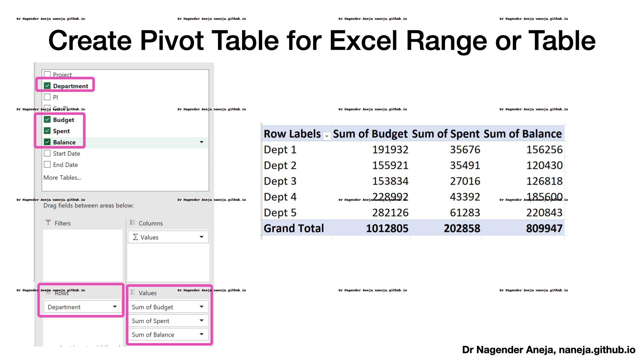
Task: Open the More Tables... link
Action: pyautogui.click(x=62, y=177)
